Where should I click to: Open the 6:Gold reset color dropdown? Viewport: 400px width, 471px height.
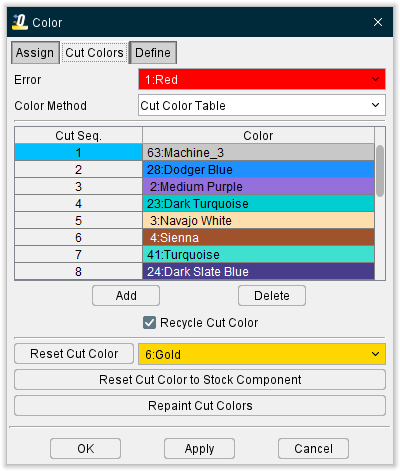tap(262, 354)
